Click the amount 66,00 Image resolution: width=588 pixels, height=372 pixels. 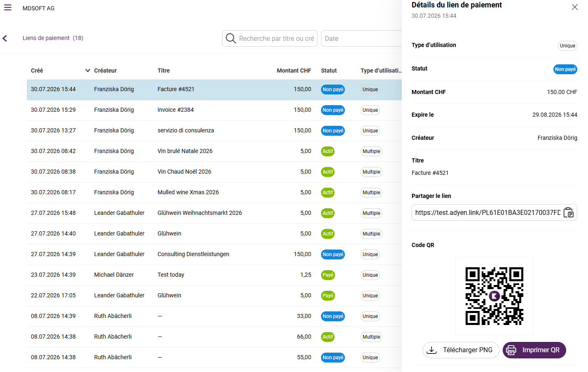coord(304,337)
